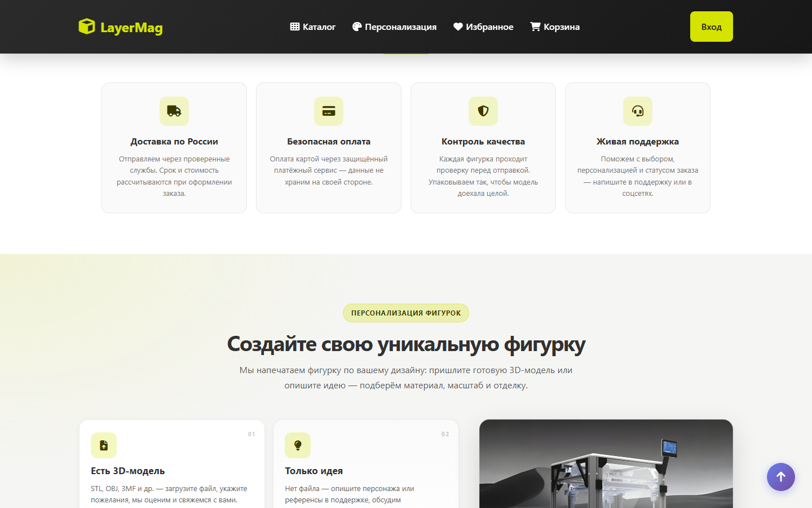Viewport: 812px width, 508px height.
Task: Select the Живая поддержка heading
Action: tap(638, 142)
